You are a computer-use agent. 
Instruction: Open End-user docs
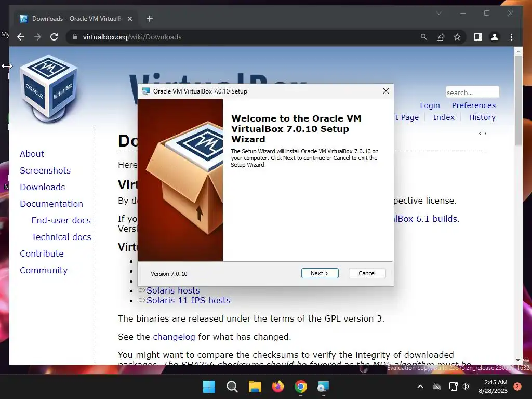pos(61,220)
